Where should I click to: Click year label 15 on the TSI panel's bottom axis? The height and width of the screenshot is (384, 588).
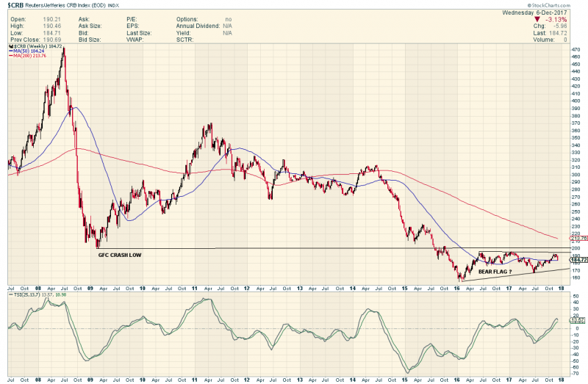tap(405, 380)
